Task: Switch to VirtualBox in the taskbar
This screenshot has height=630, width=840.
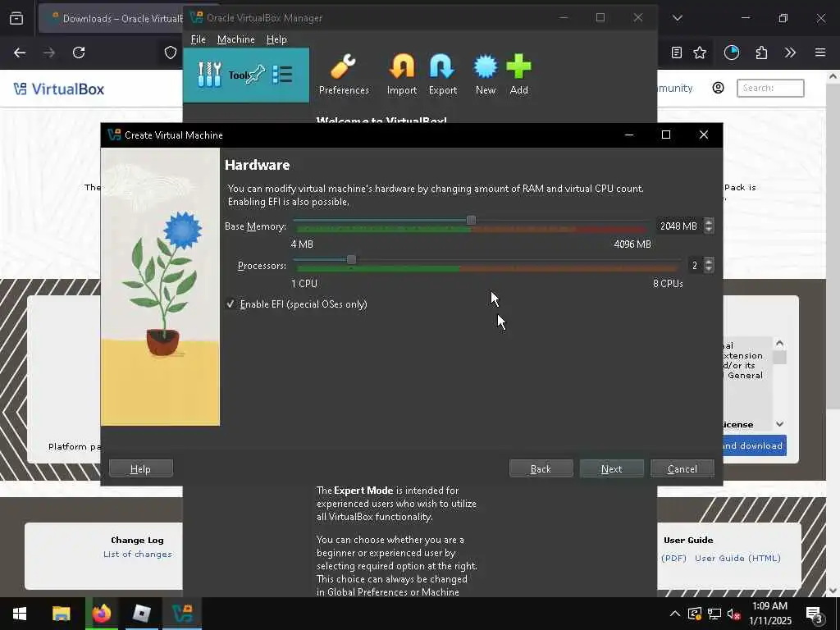Action: (182, 614)
